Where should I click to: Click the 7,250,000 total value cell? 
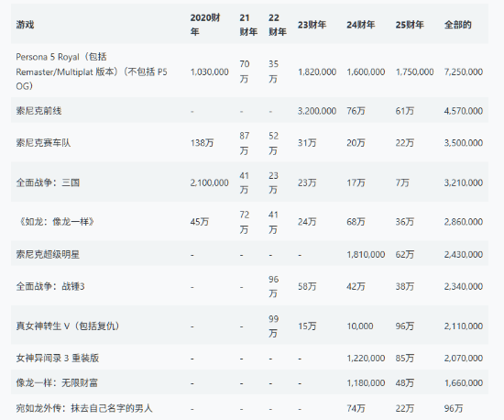[x=464, y=72]
